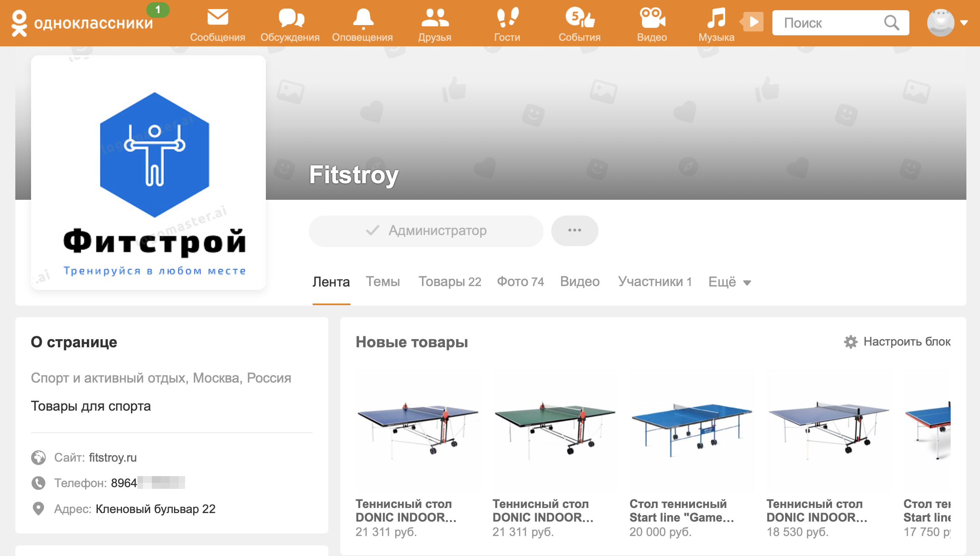Click the Товары для спорта description
Image resolution: width=980 pixels, height=556 pixels.
pyautogui.click(x=91, y=406)
